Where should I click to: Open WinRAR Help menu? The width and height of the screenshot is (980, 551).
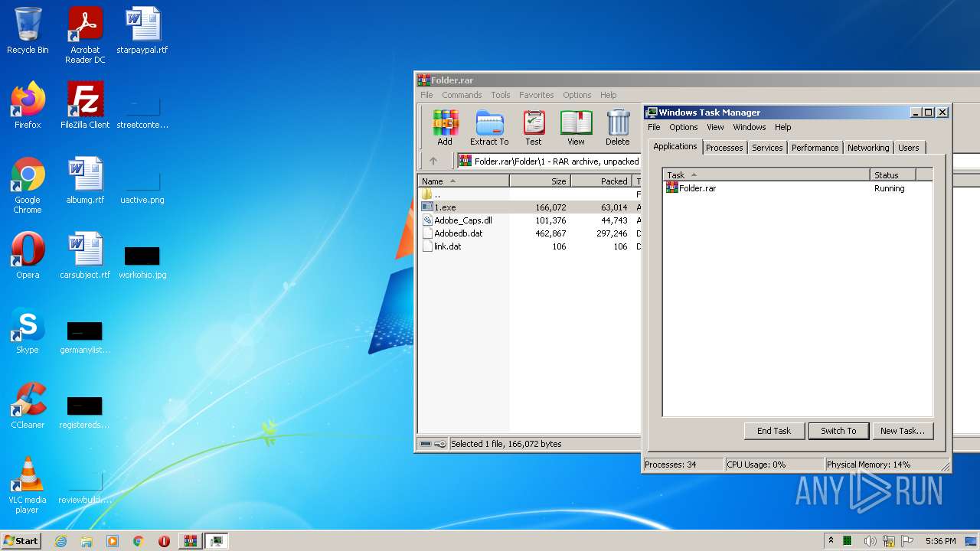pyautogui.click(x=609, y=95)
